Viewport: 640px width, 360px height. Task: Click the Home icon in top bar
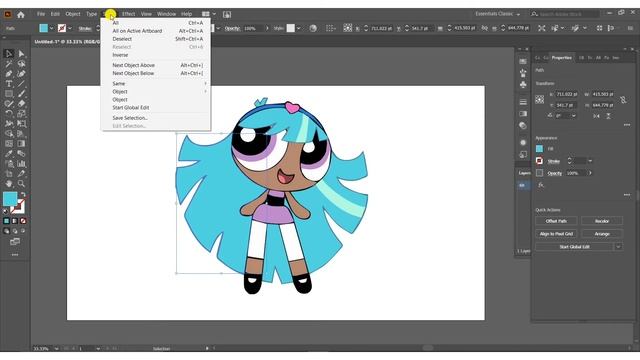[x=21, y=15]
